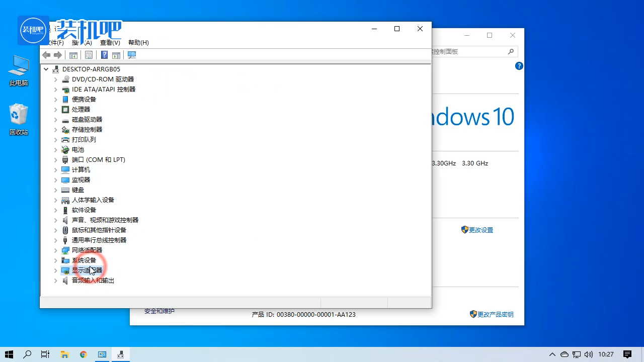
Task: Collapse the DESKTOP-ARRGB05 root node
Action: coord(46,69)
